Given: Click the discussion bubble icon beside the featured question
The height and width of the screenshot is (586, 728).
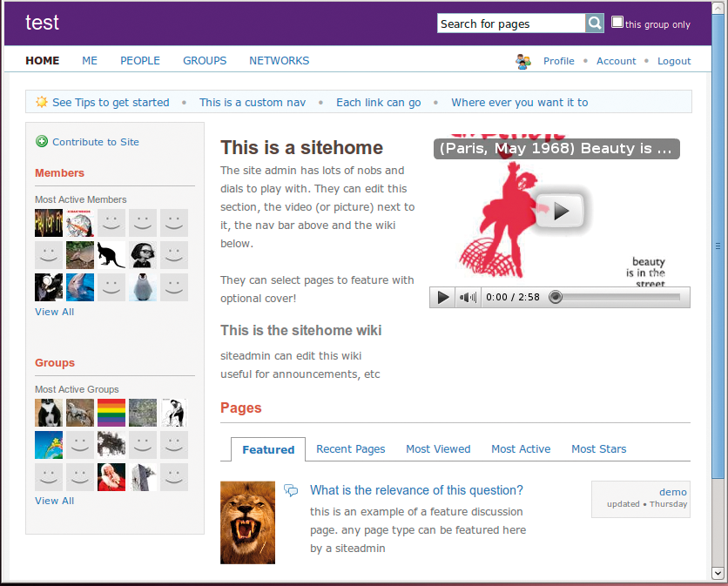Looking at the screenshot, I should 291,490.
